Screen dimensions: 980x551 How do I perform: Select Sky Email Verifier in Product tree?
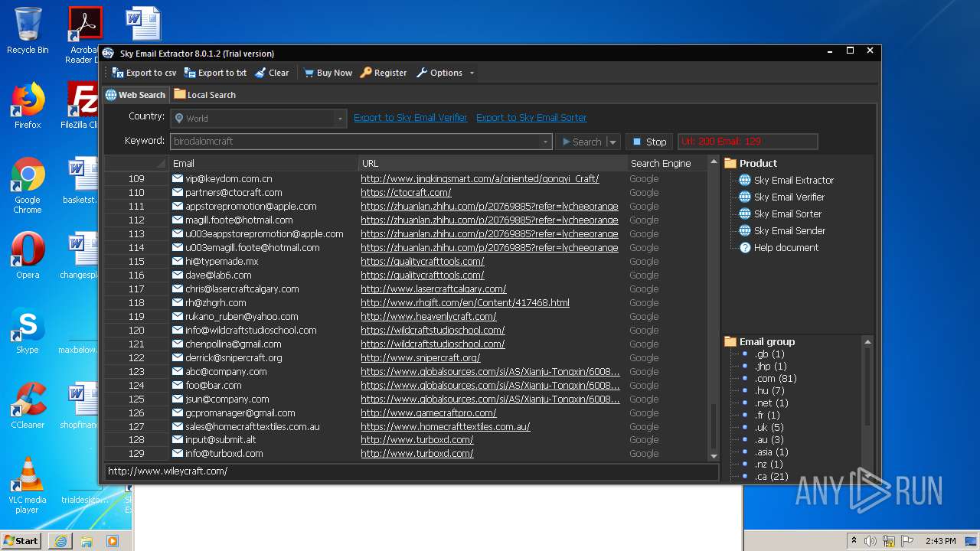[x=789, y=197]
